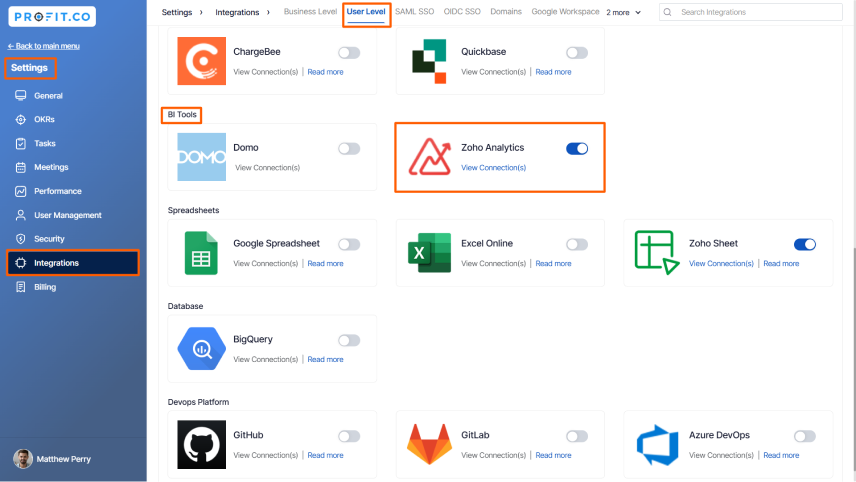Enable the Quickbase integration toggle
Image resolution: width=856 pixels, height=482 pixels.
pos(577,53)
